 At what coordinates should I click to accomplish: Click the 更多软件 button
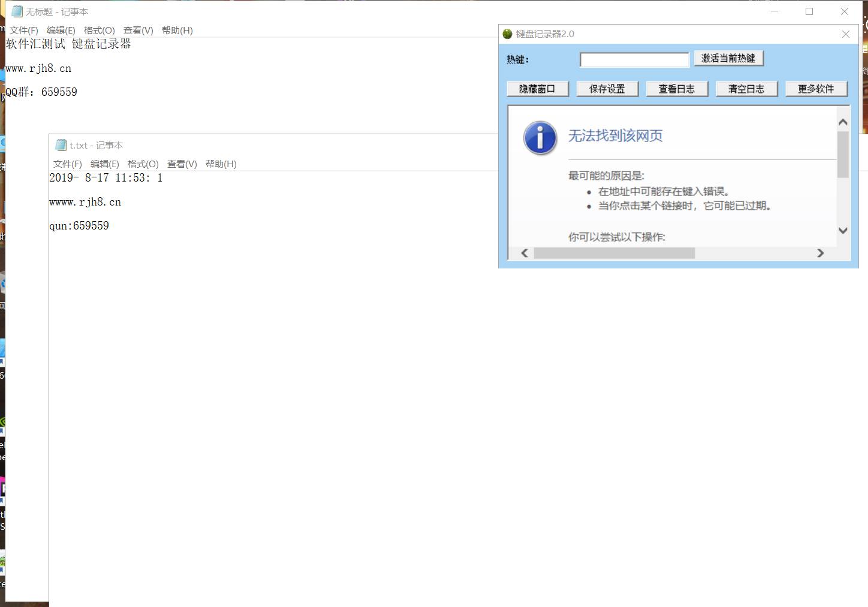(816, 89)
